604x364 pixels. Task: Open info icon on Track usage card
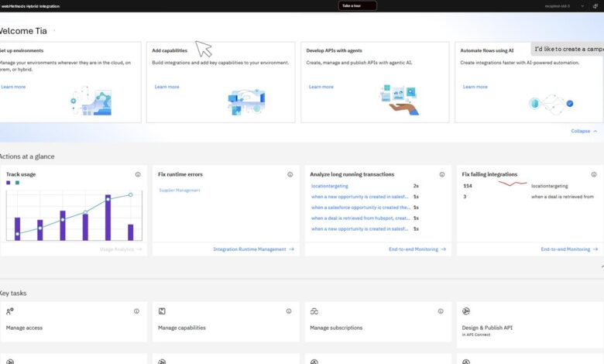pyautogui.click(x=138, y=175)
